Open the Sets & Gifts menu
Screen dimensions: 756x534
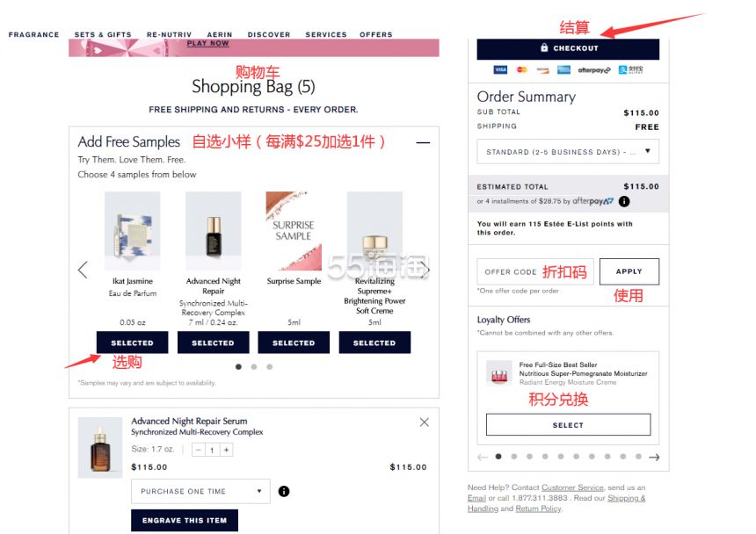pos(103,34)
